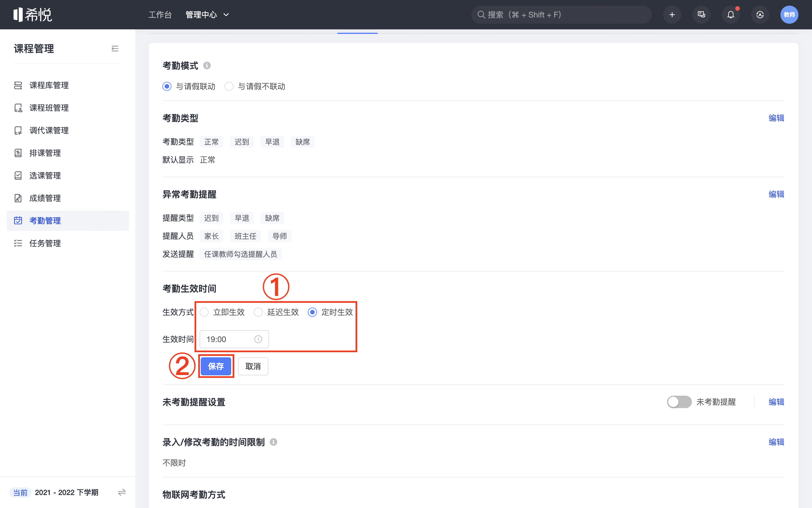Click the 不限时 text value

tap(174, 463)
